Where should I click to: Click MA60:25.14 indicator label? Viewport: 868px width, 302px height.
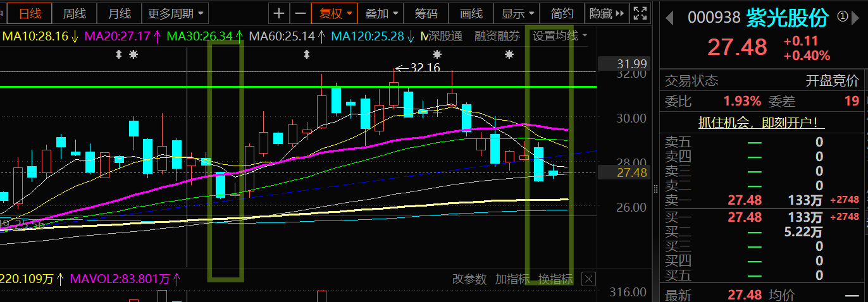point(287,36)
